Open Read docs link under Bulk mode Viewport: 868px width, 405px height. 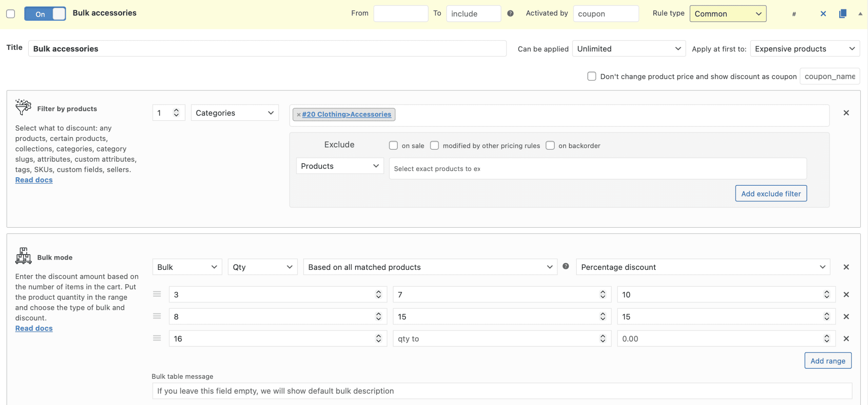click(34, 328)
